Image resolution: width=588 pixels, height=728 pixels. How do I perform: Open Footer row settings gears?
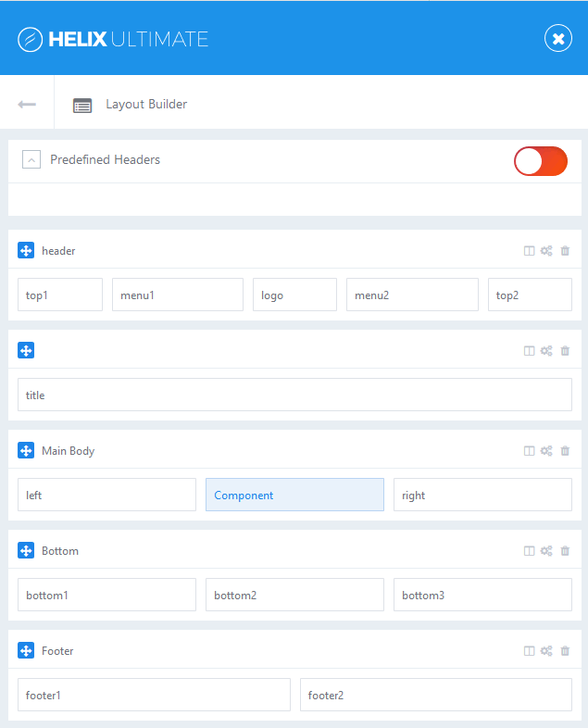pos(546,651)
